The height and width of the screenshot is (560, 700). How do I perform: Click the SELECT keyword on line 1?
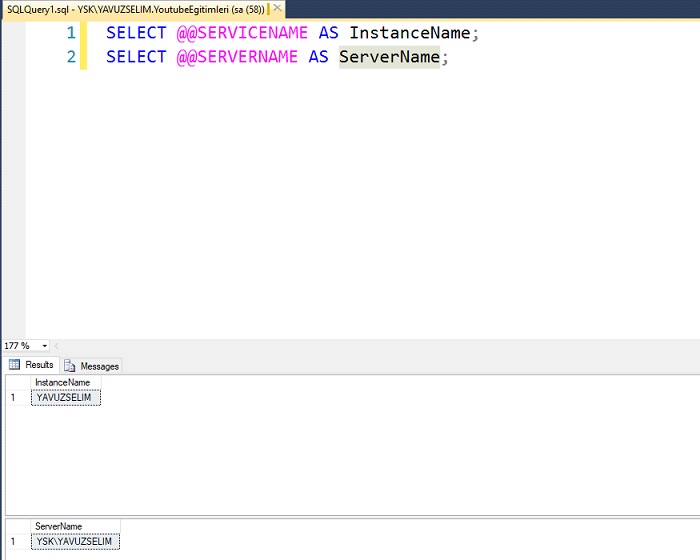(136, 33)
